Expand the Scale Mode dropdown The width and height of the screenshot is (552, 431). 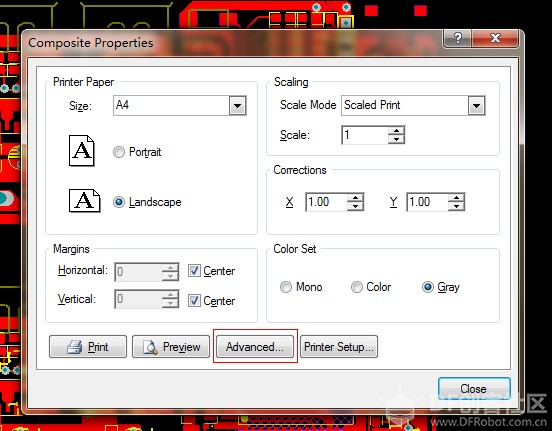pos(477,105)
